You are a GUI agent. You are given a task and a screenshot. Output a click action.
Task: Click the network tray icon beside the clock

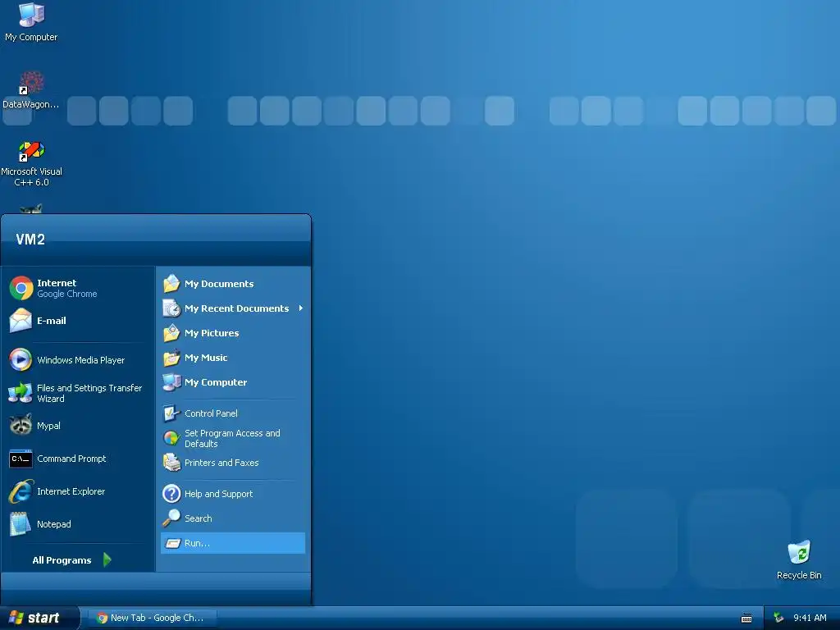pos(778,618)
